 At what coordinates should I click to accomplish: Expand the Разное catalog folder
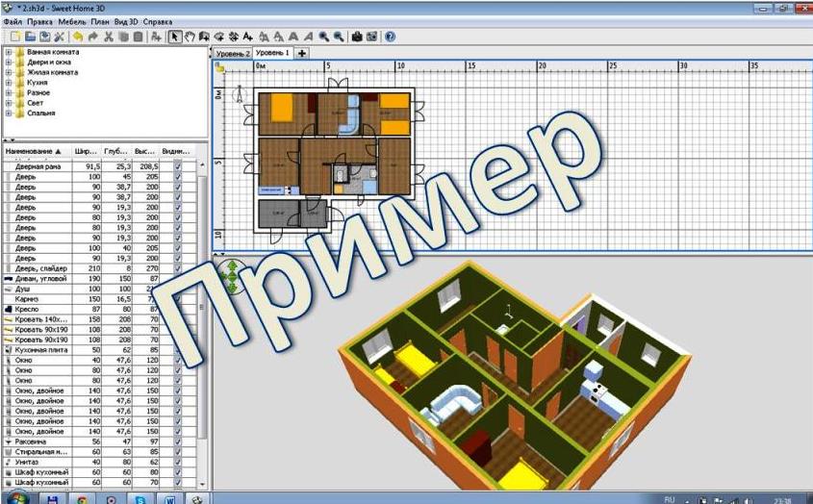[x=9, y=92]
